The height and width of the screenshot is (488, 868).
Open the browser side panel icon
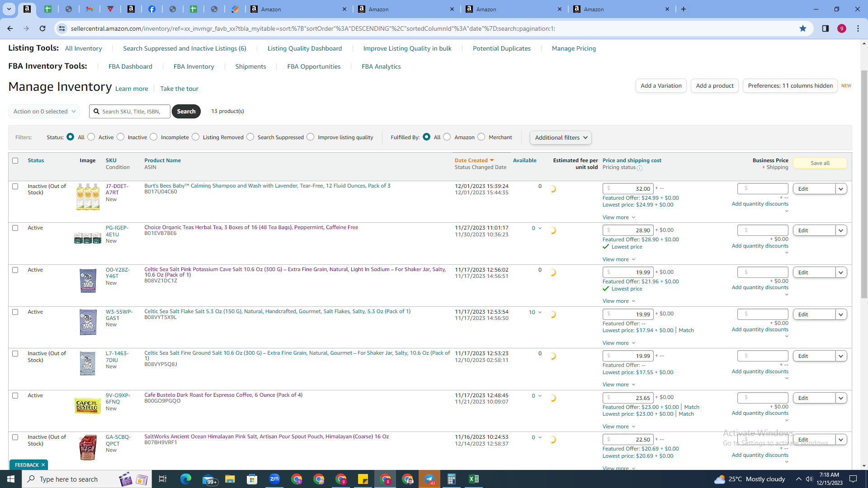pos(825,28)
